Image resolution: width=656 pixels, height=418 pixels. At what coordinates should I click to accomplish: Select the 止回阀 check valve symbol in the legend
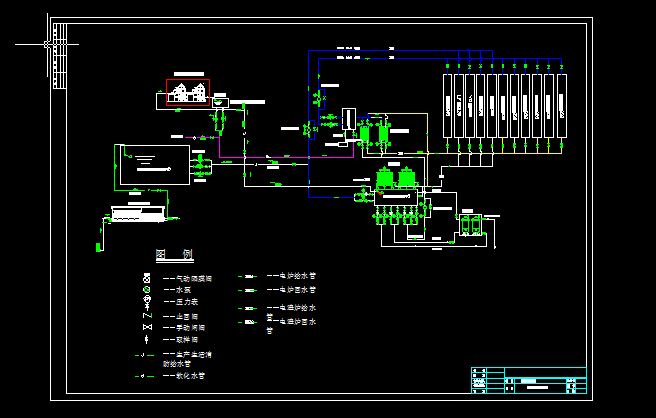click(147, 316)
